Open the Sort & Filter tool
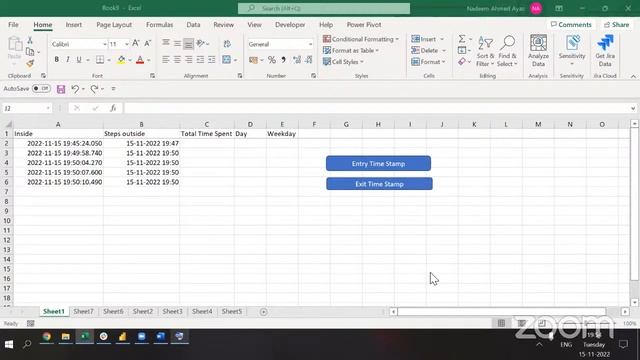The image size is (640, 360). (x=485, y=51)
